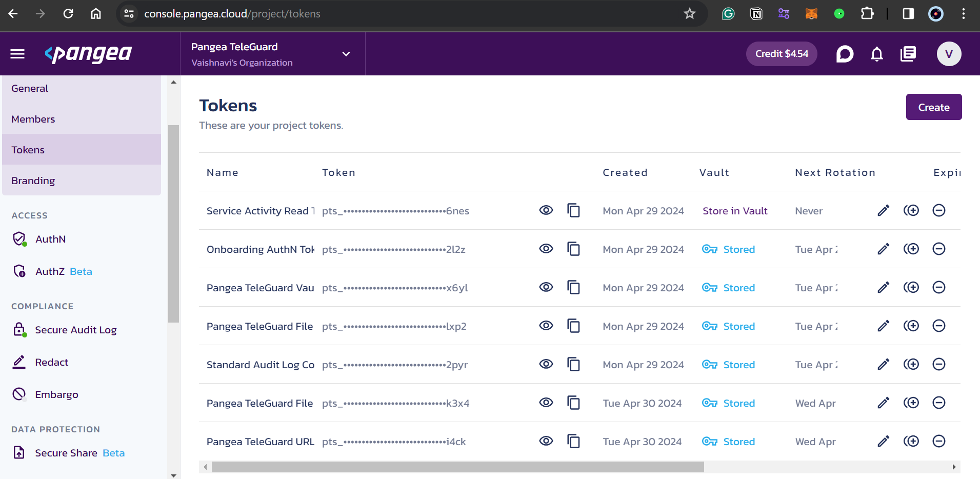Go to General settings in sidebar
This screenshot has height=479, width=980.
(82, 89)
